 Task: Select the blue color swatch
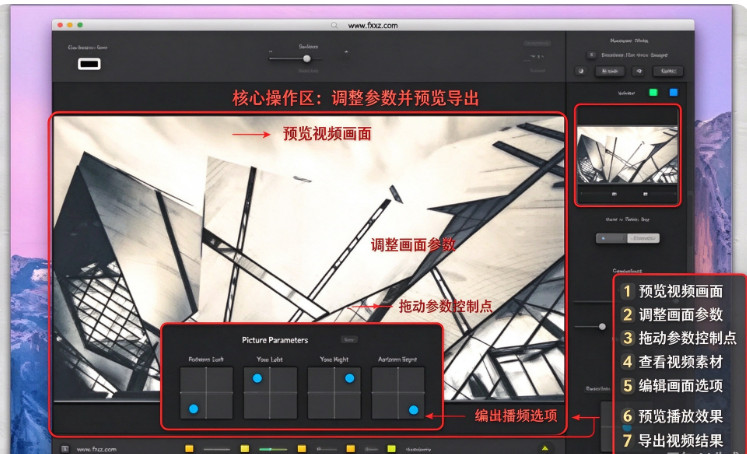click(x=674, y=92)
